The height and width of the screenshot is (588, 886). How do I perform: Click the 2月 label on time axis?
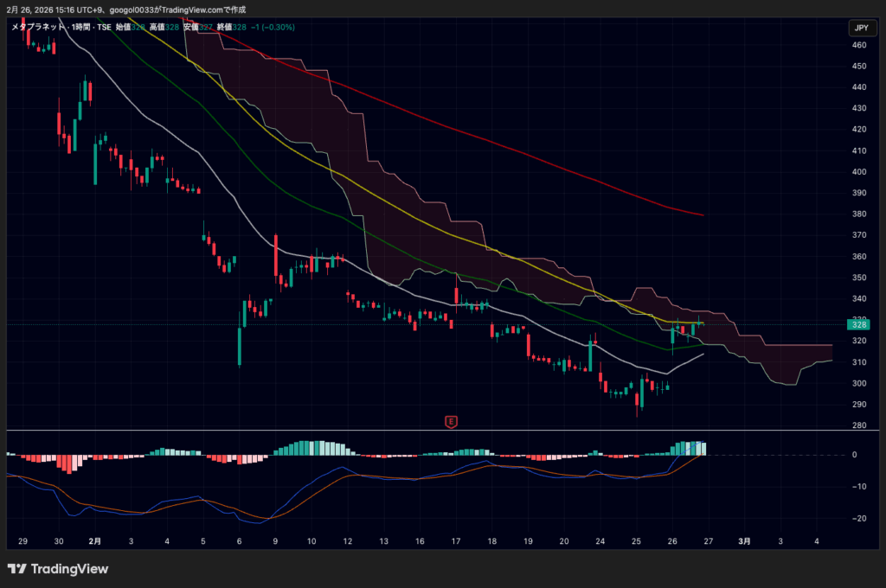[94, 541]
